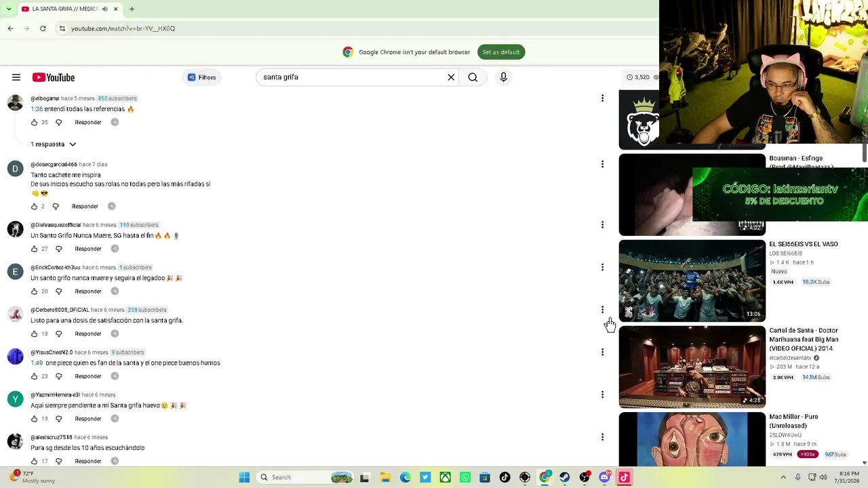Open the Xbox app in taskbar
868x488 pixels.
click(445, 477)
